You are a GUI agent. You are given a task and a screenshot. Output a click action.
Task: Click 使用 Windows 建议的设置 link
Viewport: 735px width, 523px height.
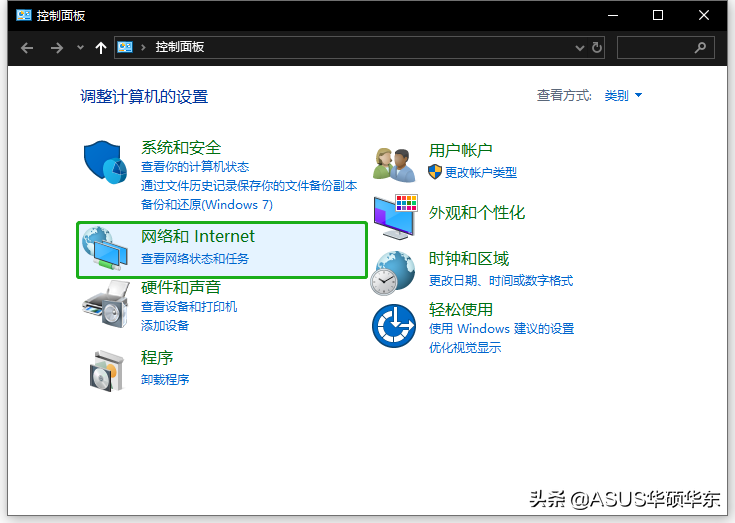501,329
